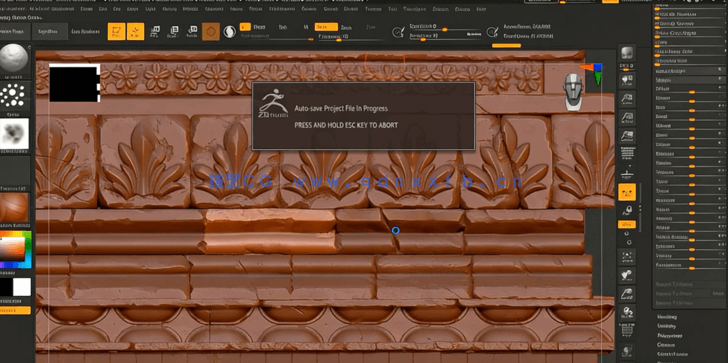This screenshot has height=363, width=728.
Task: Select the black secondary color swatch
Action: point(6,287)
